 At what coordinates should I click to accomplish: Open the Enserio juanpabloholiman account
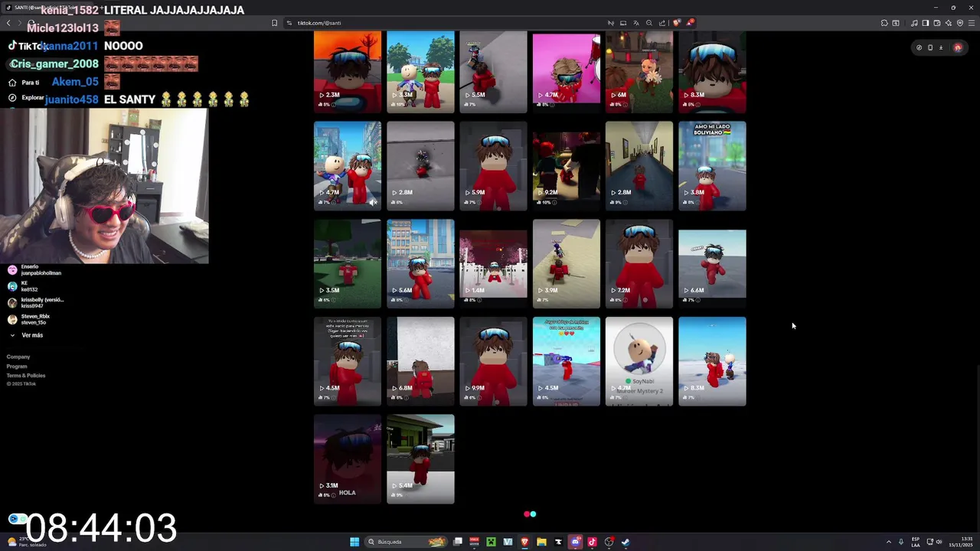[34, 270]
